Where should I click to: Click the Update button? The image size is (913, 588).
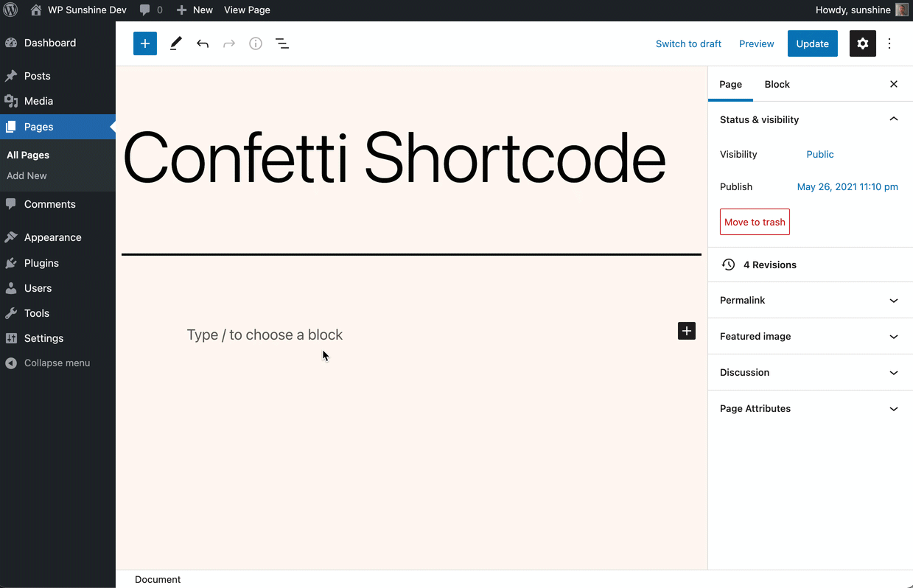812,43
